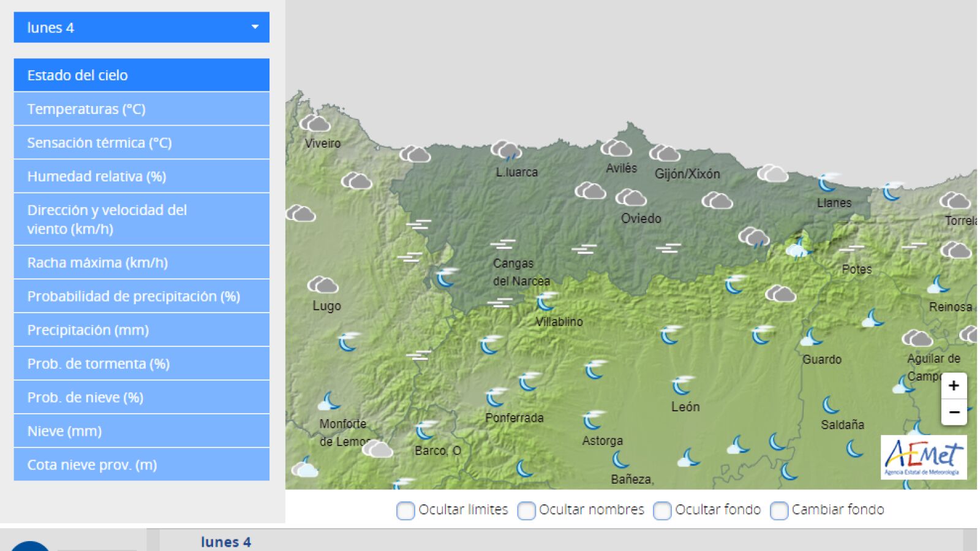Click the rain cloud icon above L.luarca

506,150
